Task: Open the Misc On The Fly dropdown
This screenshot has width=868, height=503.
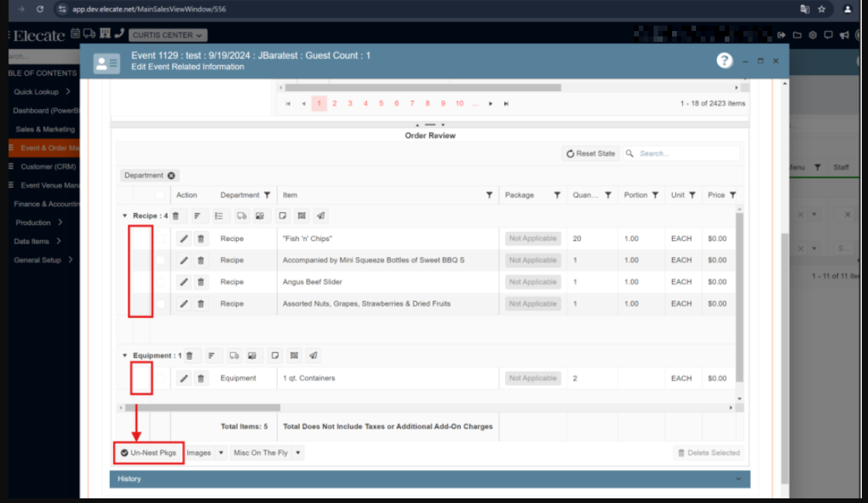Action: (298, 453)
